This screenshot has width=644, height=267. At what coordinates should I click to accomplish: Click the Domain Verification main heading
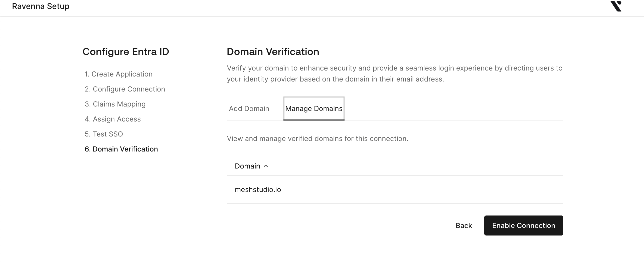(x=273, y=52)
